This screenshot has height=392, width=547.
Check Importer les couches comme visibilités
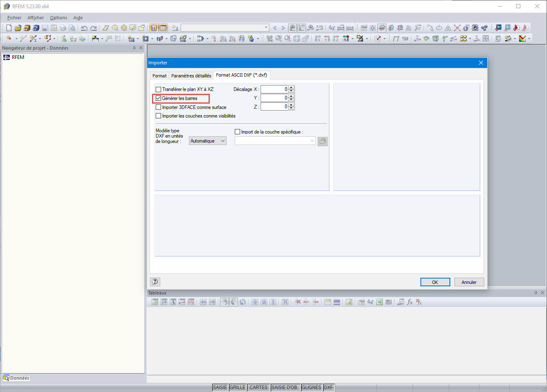pyautogui.click(x=158, y=116)
